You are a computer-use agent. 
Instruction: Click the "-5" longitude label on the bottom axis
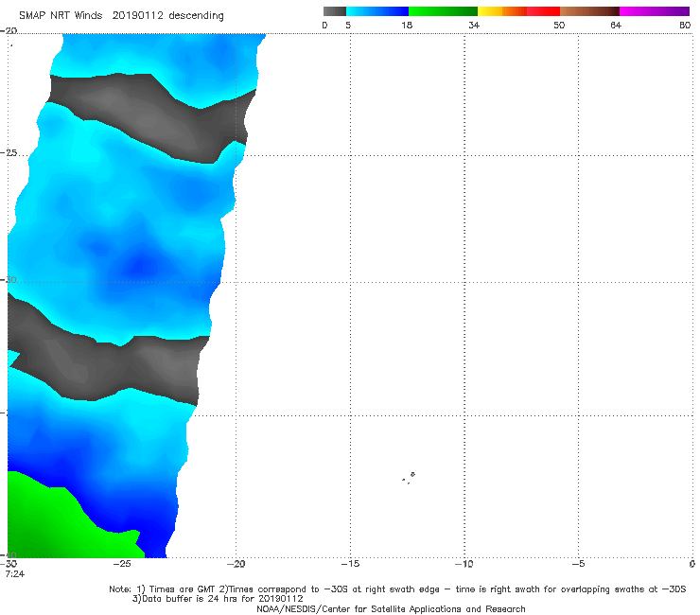(579, 564)
